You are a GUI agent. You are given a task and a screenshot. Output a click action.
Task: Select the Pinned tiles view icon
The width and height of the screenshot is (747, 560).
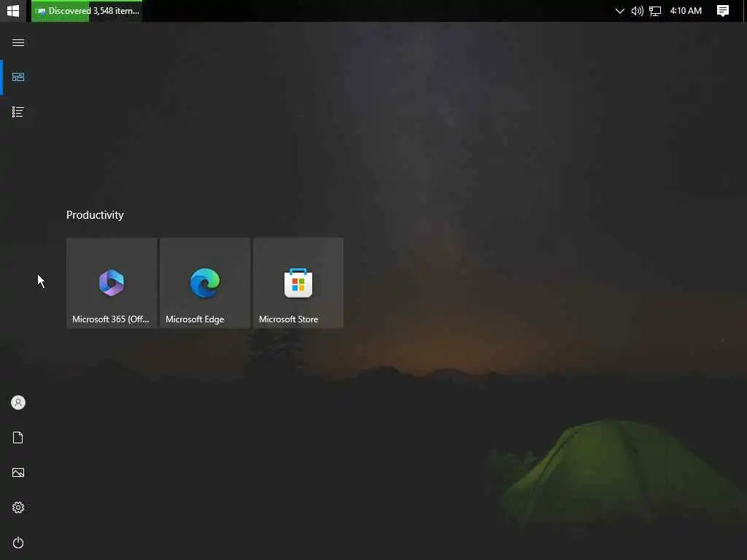tap(18, 77)
